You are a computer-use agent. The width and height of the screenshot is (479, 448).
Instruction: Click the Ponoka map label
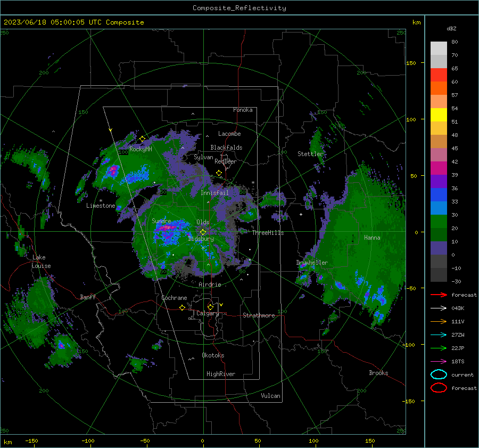tap(243, 110)
